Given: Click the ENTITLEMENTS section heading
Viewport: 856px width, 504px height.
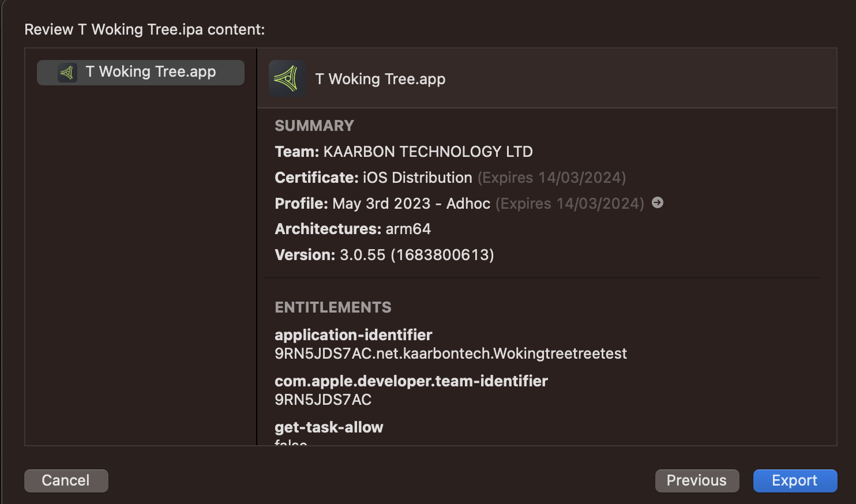Looking at the screenshot, I should (333, 307).
